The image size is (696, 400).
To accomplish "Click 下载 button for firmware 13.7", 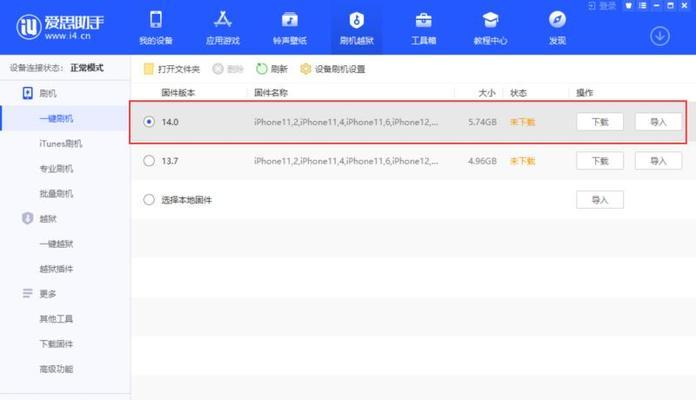I will (600, 161).
